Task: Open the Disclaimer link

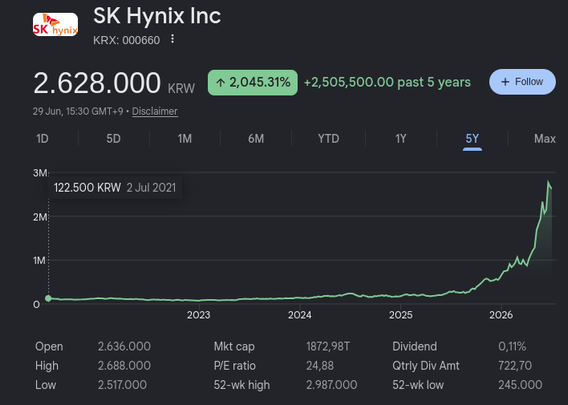Action: 155,111
